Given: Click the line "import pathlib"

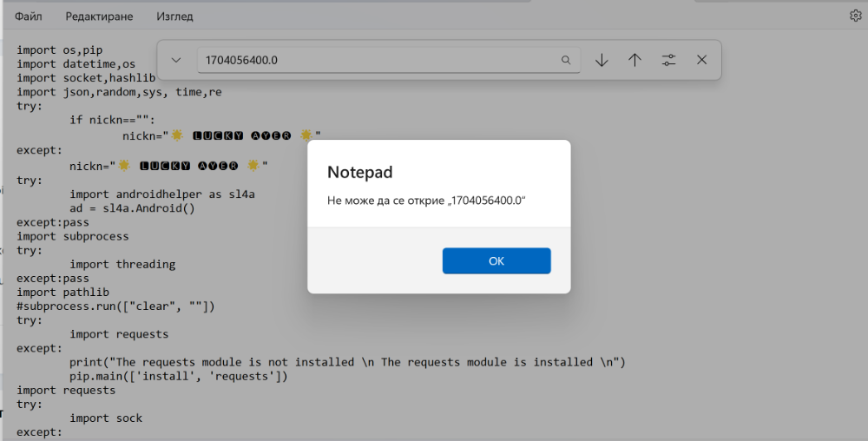Looking at the screenshot, I should coord(62,293).
